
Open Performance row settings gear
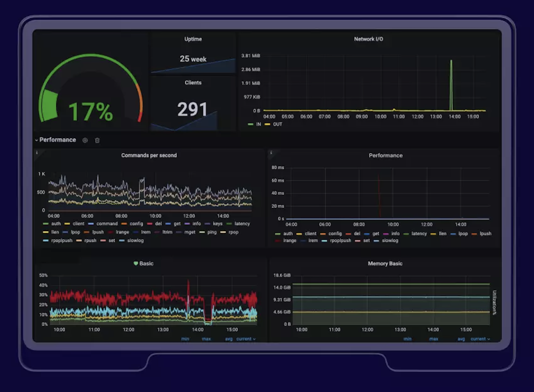tap(85, 140)
